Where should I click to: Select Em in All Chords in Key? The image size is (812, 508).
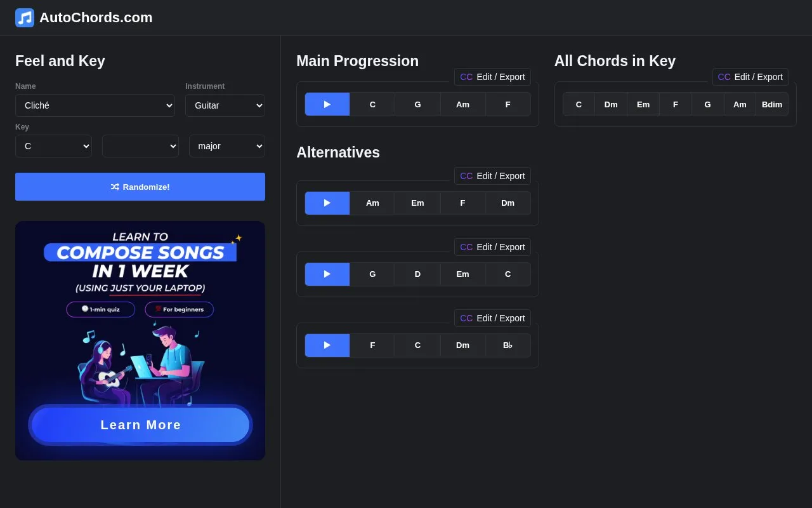pyautogui.click(x=643, y=104)
